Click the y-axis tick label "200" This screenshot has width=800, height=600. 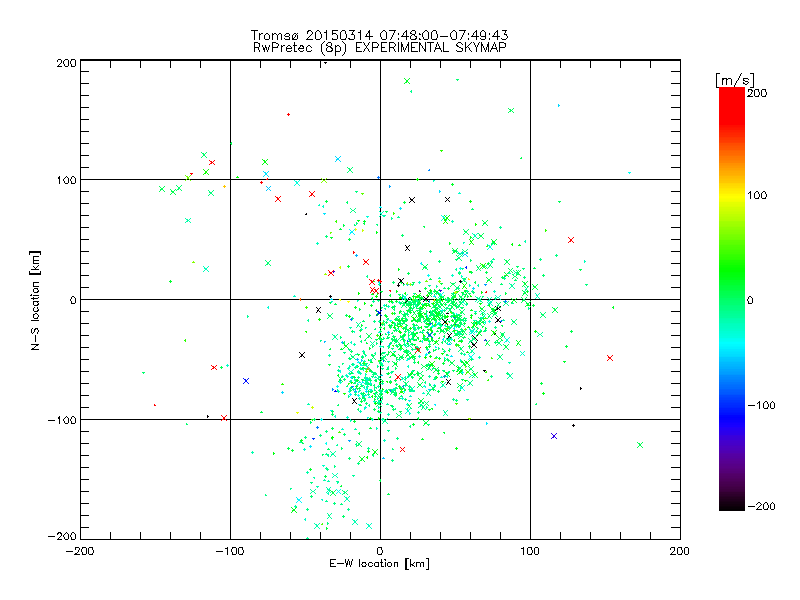click(66, 63)
